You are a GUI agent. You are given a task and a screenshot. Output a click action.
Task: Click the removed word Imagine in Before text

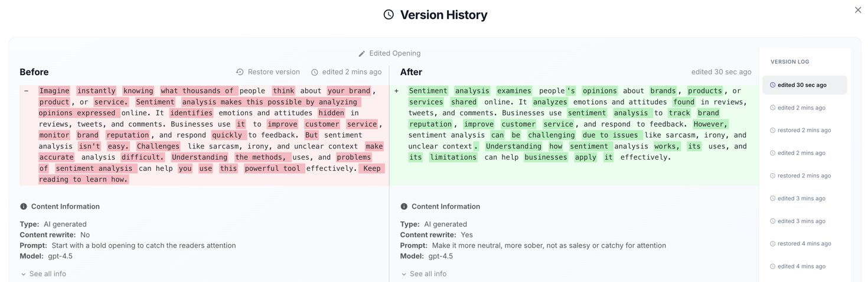54,91
